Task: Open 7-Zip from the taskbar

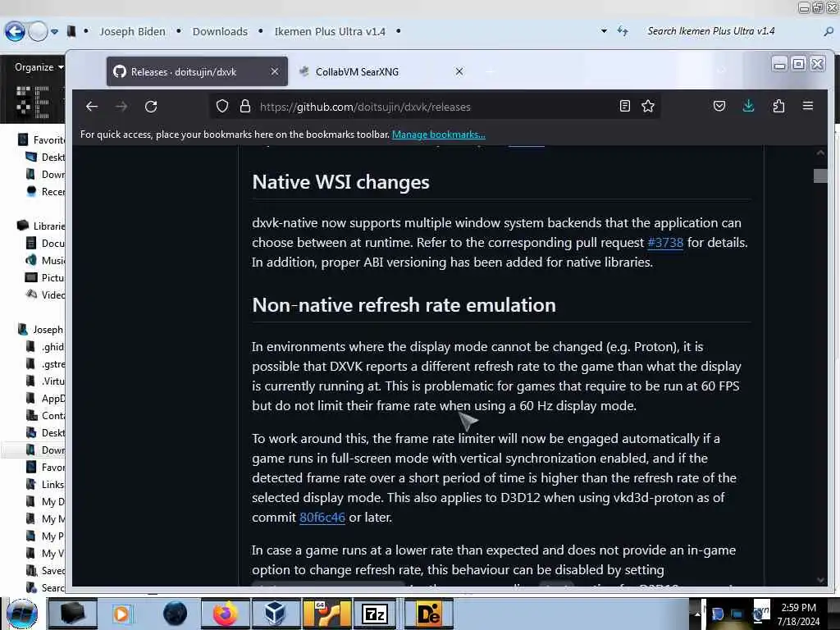Action: coord(374,614)
